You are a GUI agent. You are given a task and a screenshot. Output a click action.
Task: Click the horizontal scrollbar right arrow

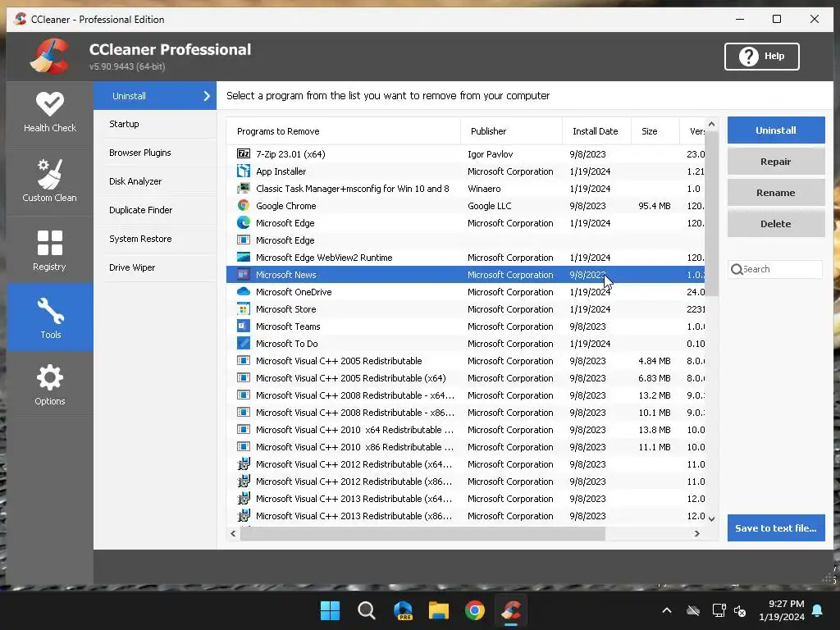click(x=697, y=533)
